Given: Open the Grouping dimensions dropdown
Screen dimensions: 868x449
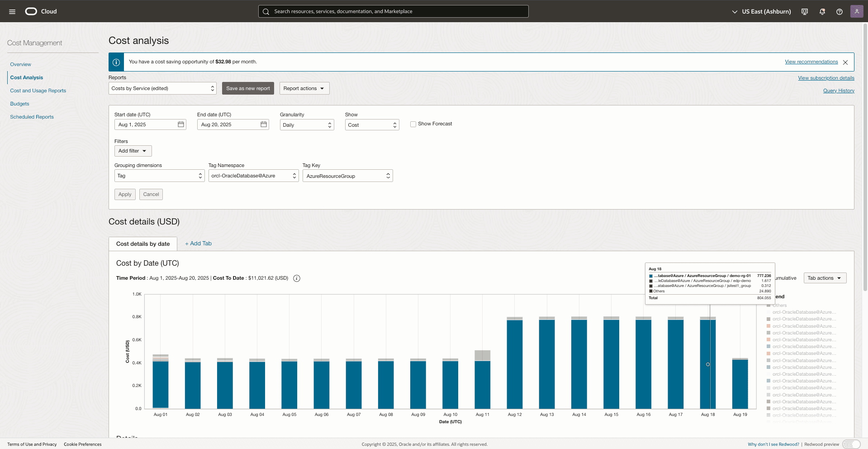Looking at the screenshot, I should pos(160,176).
